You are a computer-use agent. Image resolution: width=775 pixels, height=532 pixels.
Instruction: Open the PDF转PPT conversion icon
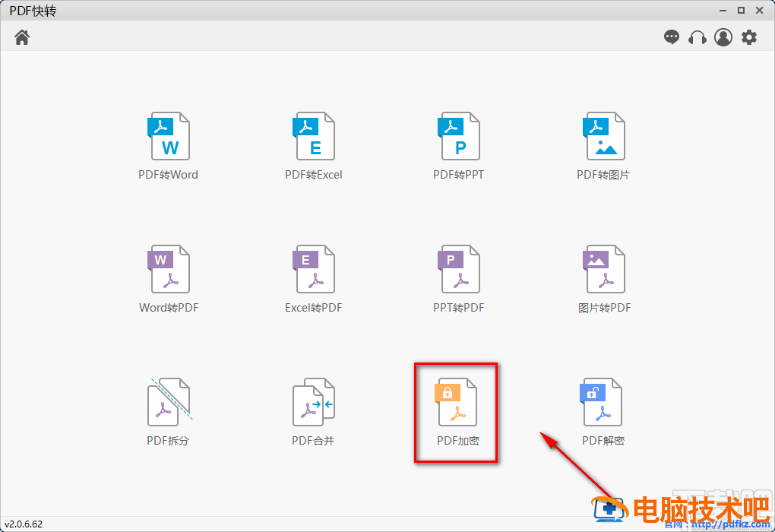(459, 136)
